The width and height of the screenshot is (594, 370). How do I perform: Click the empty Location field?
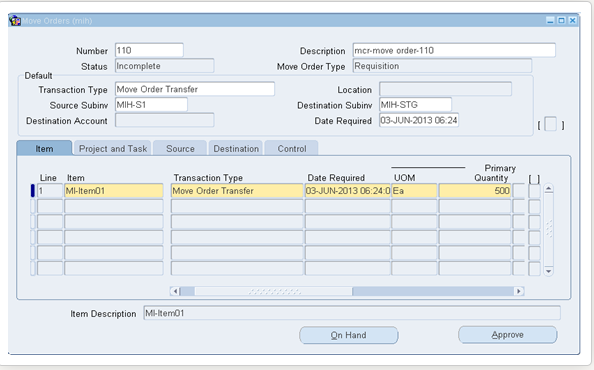[x=446, y=89]
